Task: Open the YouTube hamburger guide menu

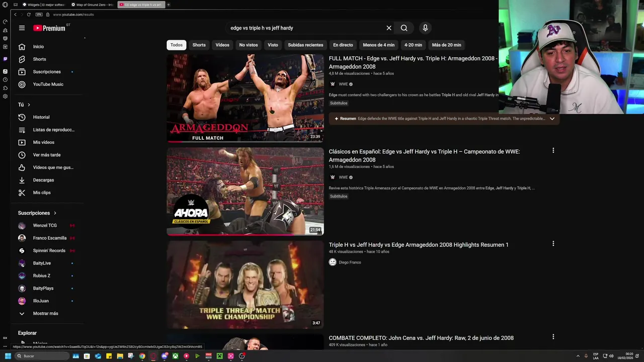Action: pyautogui.click(x=22, y=28)
